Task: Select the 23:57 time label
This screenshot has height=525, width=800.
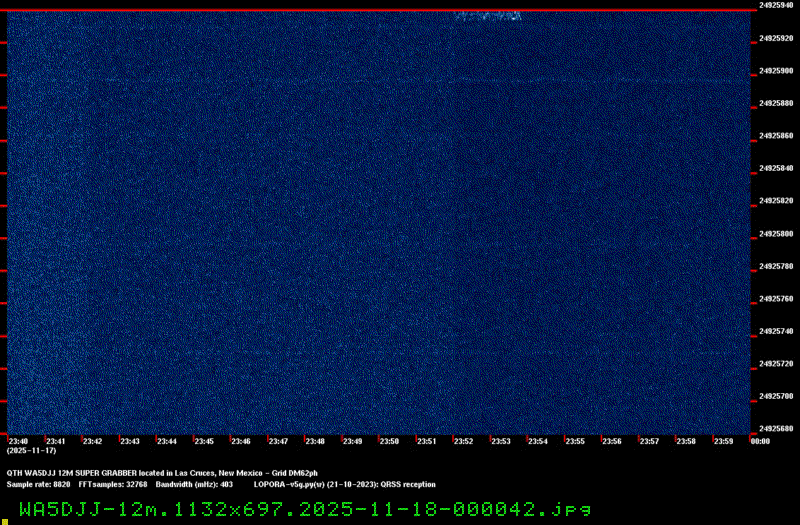Action: click(x=649, y=441)
